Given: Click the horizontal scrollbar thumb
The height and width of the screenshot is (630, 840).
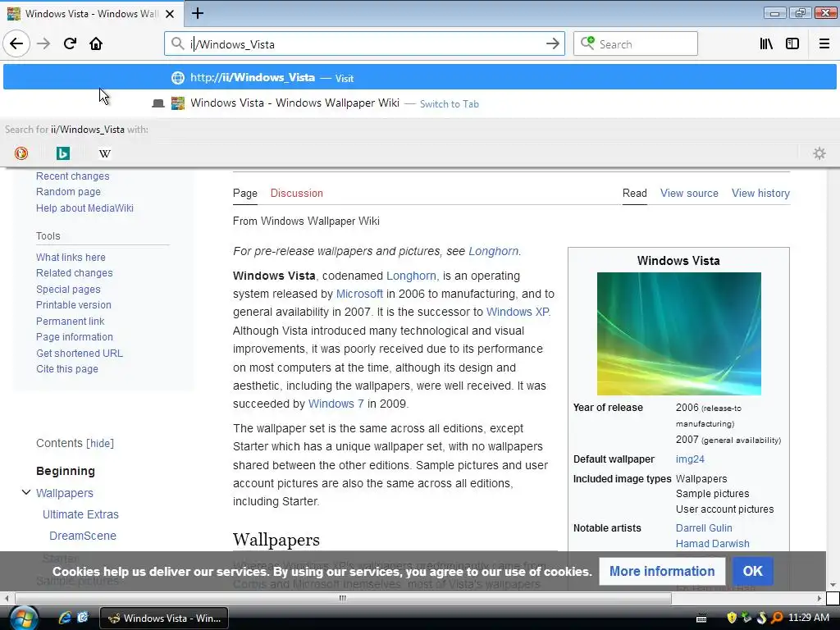Looking at the screenshot, I should [x=343, y=598].
